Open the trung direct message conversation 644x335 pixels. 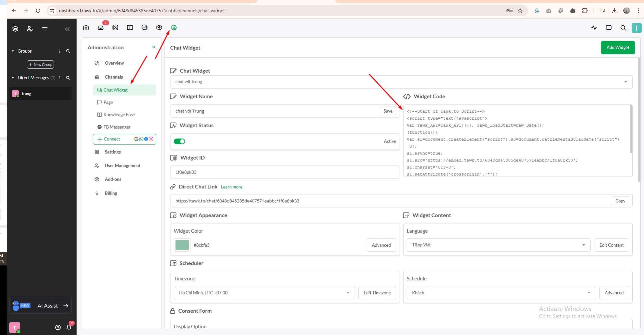40,94
